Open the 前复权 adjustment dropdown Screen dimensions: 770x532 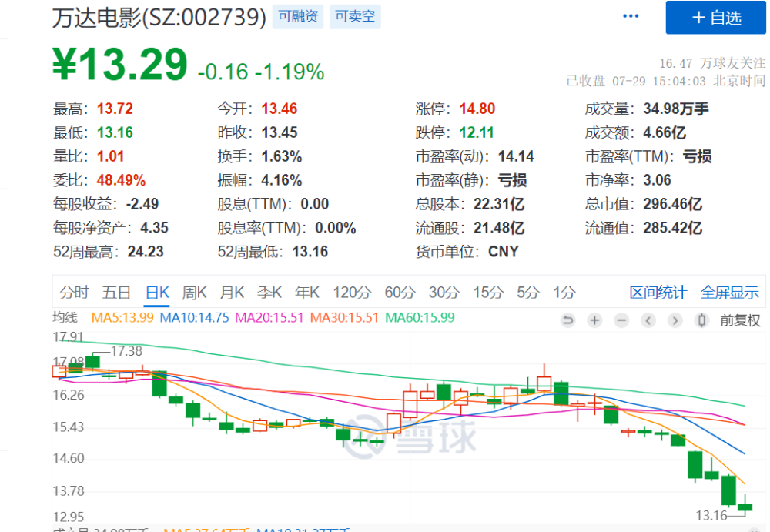pos(740,321)
